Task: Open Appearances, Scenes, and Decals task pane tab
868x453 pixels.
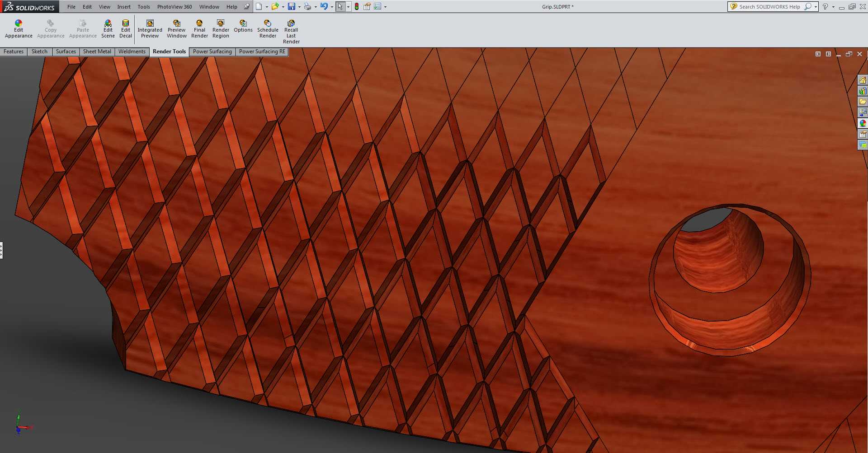Action: (x=863, y=123)
